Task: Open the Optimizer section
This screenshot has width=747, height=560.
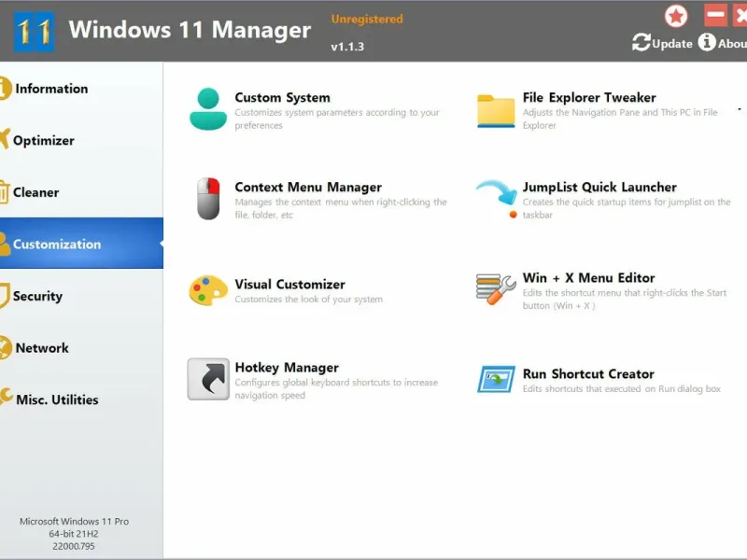Action: coord(43,141)
